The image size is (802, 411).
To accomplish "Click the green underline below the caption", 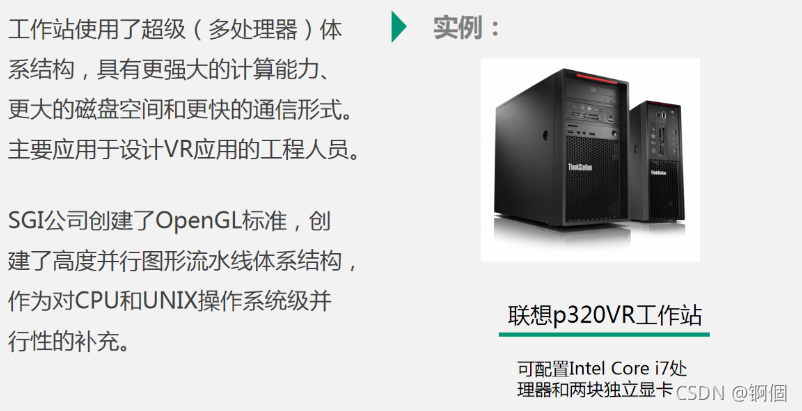I will [604, 335].
